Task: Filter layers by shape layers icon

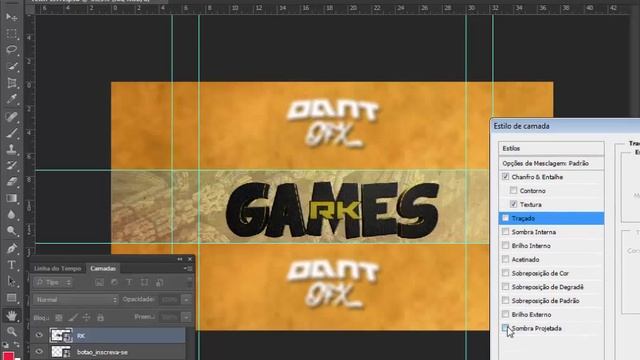Action: point(144,282)
